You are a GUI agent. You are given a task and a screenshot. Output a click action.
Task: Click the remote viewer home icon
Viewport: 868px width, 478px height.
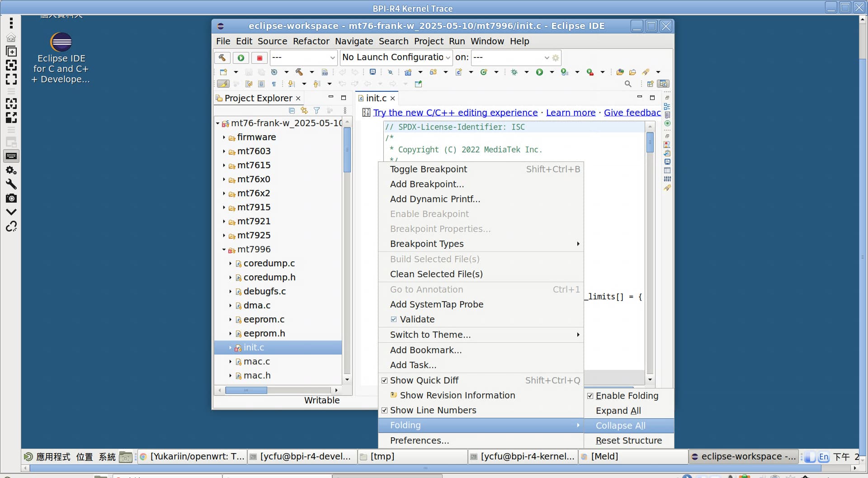click(x=11, y=37)
